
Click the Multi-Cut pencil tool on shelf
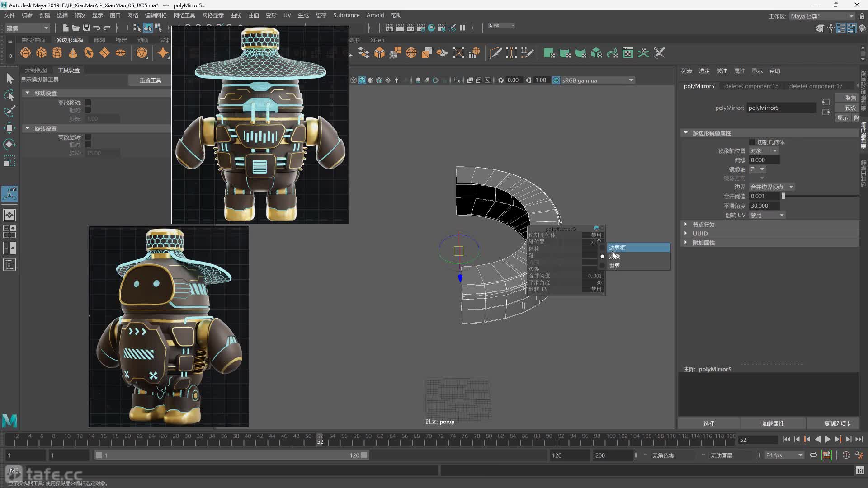pyautogui.click(x=495, y=53)
